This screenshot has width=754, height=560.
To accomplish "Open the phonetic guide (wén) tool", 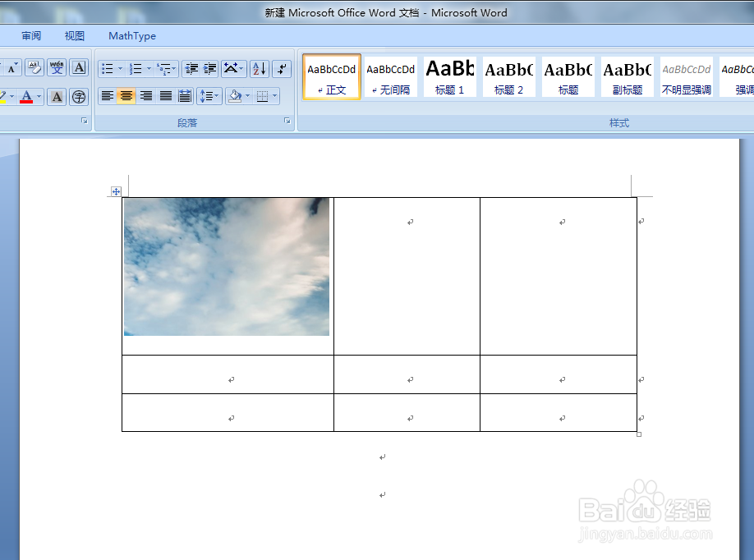I will tap(57, 68).
